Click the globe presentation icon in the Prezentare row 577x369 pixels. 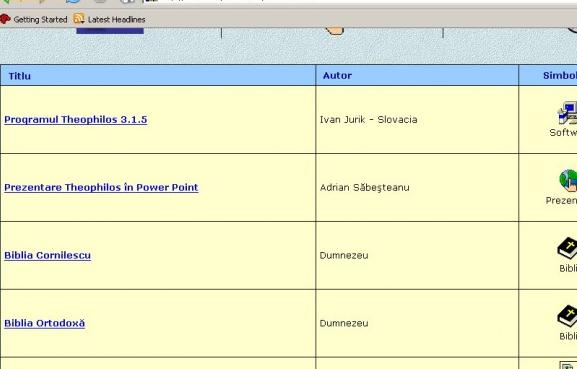[x=568, y=180]
